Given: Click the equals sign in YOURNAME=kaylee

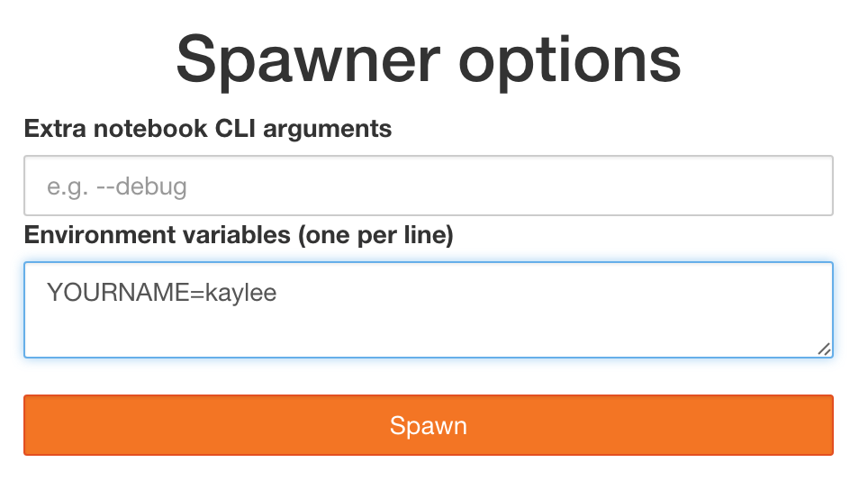Looking at the screenshot, I should tap(197, 292).
